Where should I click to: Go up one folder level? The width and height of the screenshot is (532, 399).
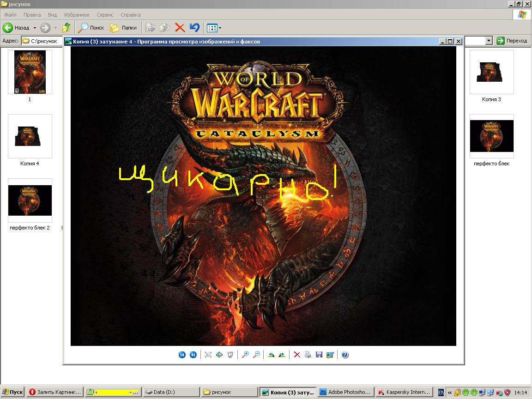(x=66, y=28)
